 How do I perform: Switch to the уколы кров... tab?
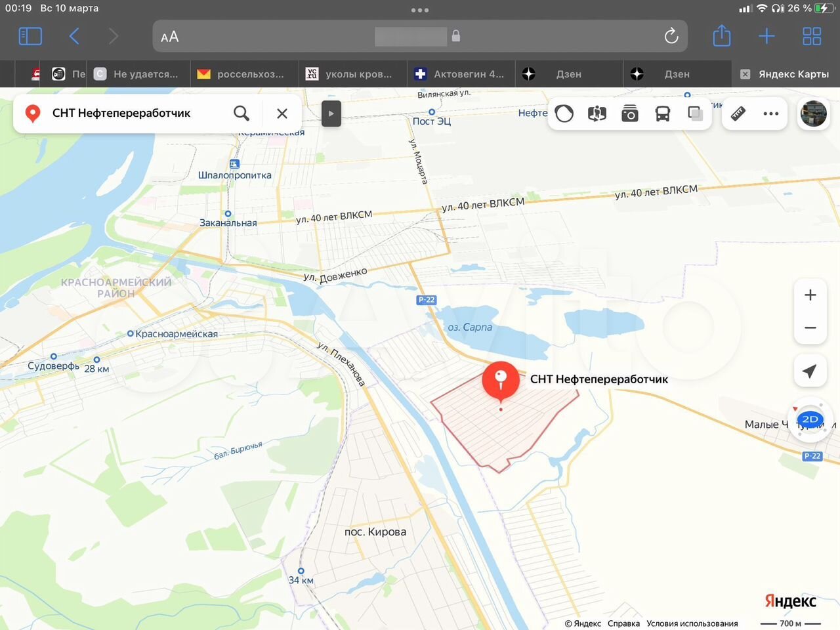(x=352, y=74)
